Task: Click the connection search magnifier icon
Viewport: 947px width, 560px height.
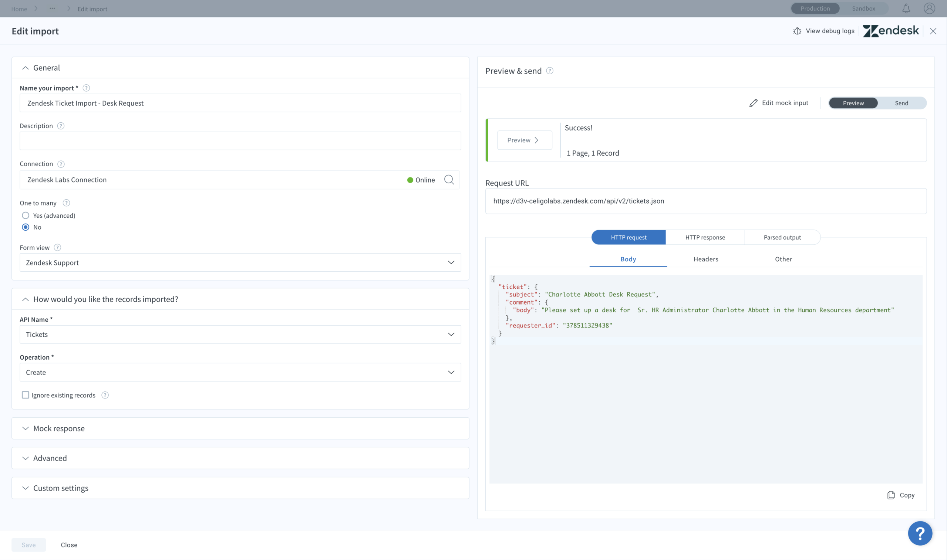Action: [449, 179]
